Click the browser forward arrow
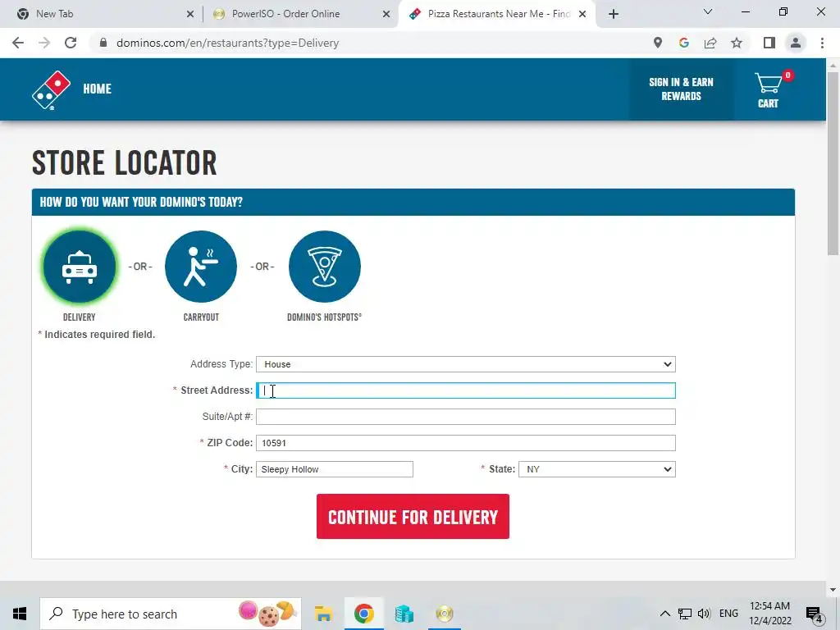Viewport: 840px width, 630px height. (44, 43)
